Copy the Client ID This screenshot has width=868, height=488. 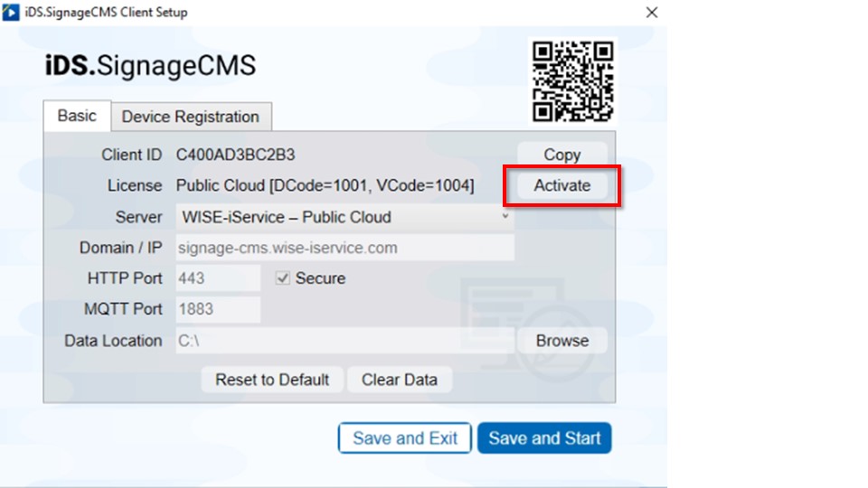(561, 155)
